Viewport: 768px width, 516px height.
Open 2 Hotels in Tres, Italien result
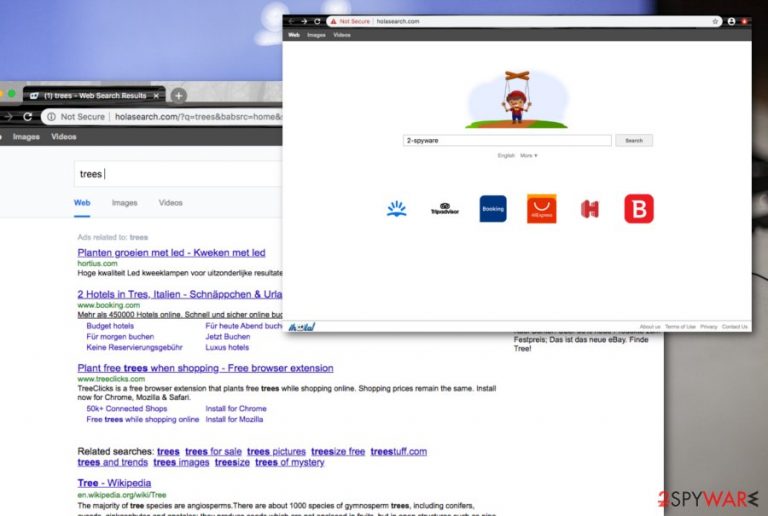point(180,294)
